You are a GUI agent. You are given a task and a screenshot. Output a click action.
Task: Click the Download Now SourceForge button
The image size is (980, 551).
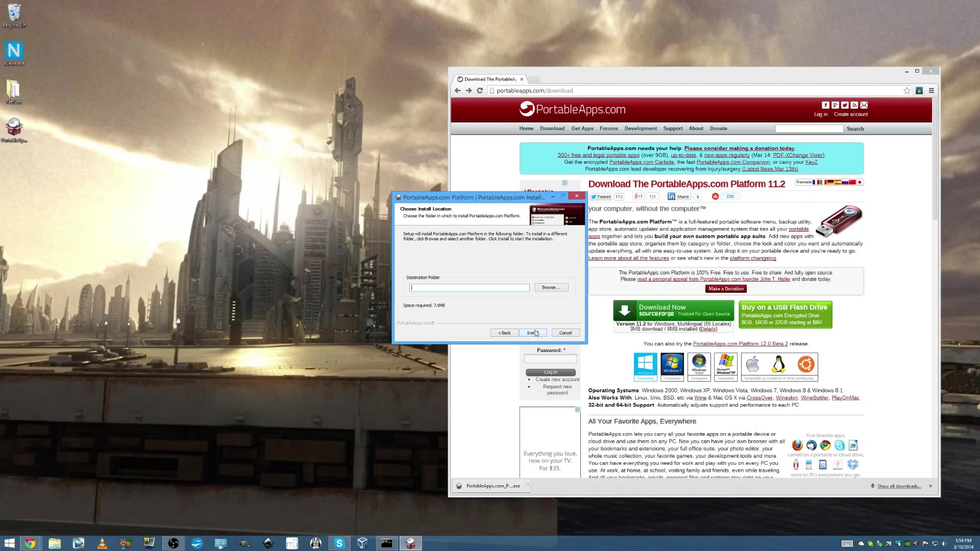click(673, 310)
